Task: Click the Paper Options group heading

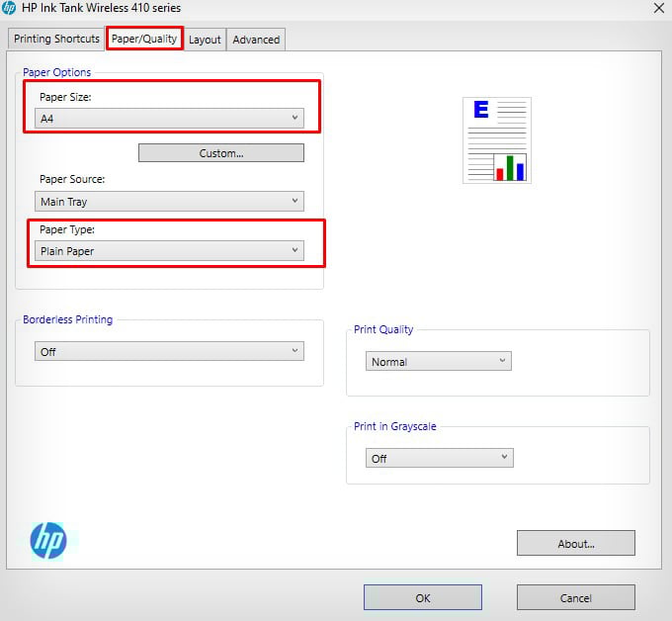Action: [x=56, y=72]
